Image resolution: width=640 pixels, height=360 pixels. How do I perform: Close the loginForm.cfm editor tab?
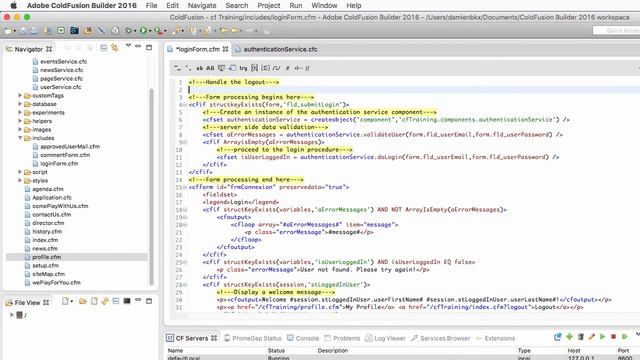225,49
